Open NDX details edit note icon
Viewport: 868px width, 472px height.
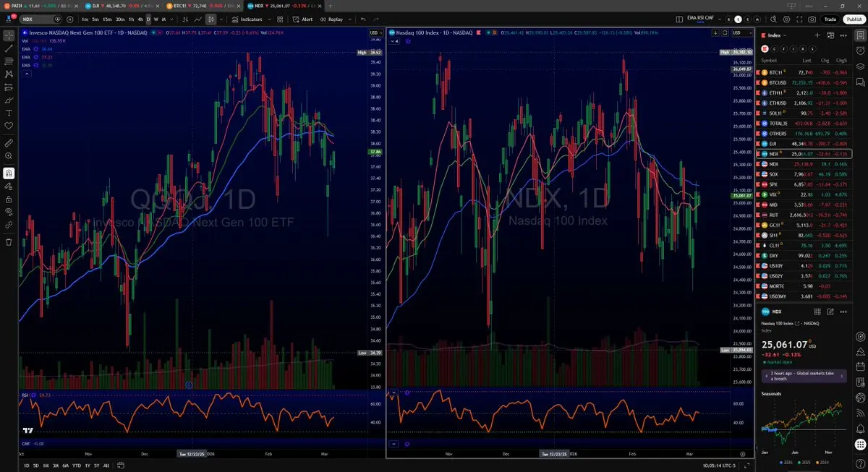click(x=830, y=312)
